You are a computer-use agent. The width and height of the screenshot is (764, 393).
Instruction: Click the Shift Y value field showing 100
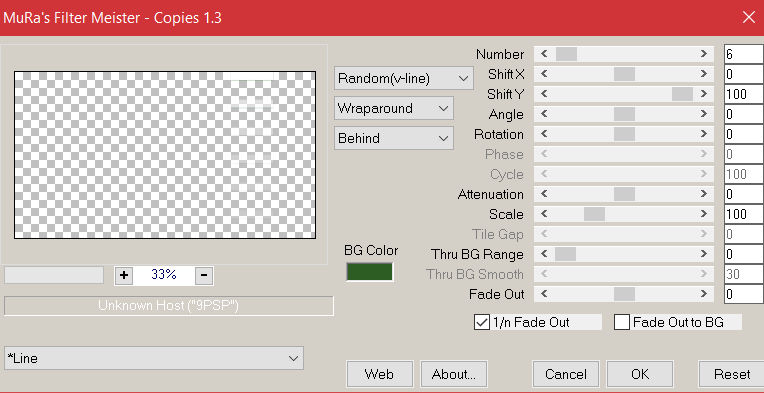click(744, 94)
